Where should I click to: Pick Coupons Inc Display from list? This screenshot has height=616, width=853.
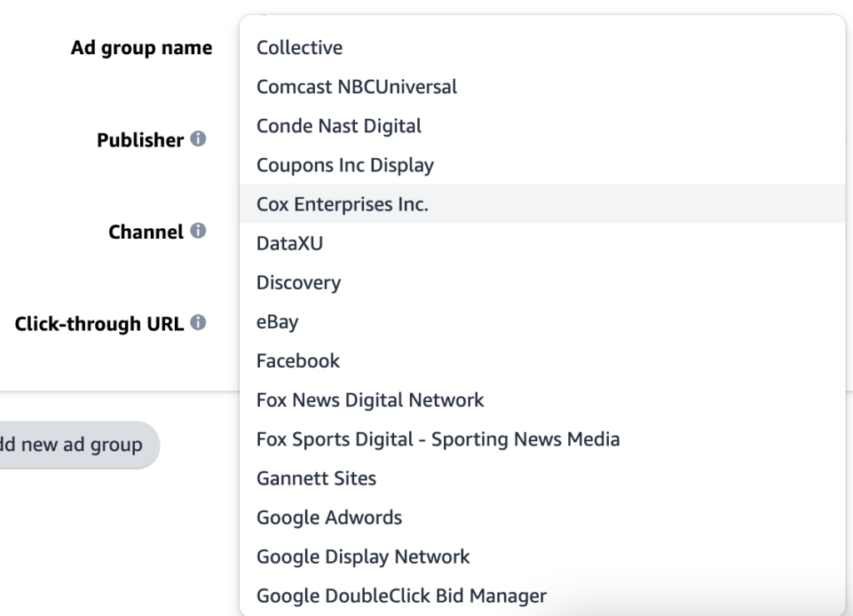tap(345, 165)
